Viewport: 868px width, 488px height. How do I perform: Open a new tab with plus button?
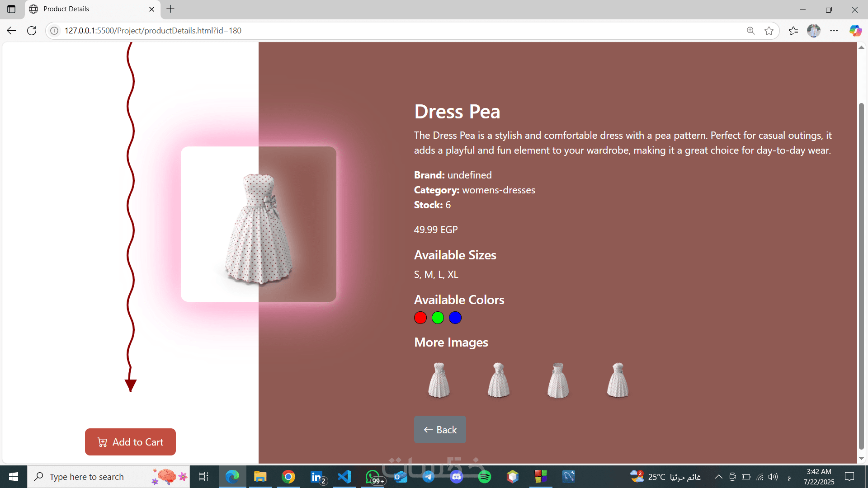click(170, 9)
